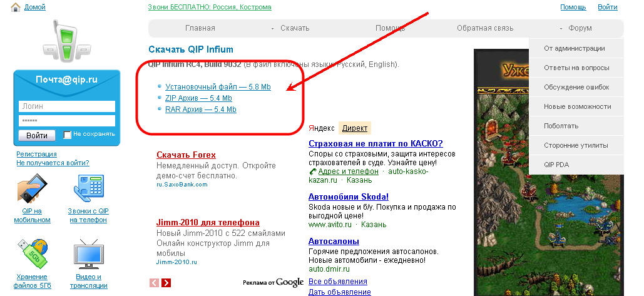Expand the Скачать menu arrow
This screenshot has width=644, height=296.
tap(272, 29)
